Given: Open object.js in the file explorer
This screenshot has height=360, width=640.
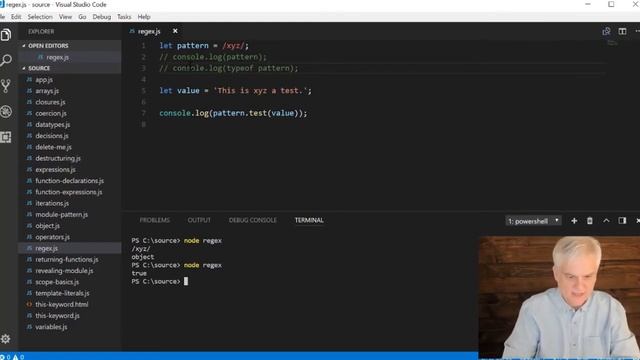Looking at the screenshot, I should tap(47, 225).
